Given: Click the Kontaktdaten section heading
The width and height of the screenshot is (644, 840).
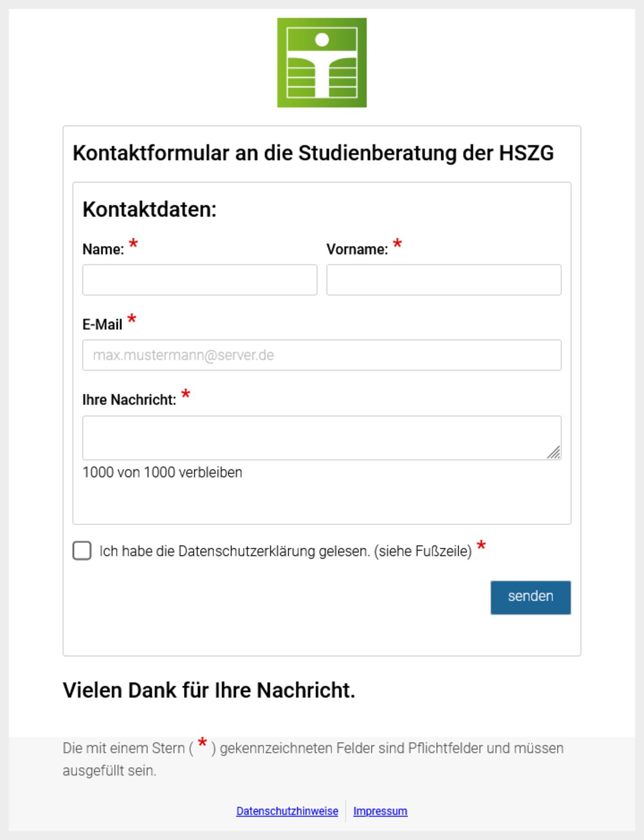Looking at the screenshot, I should tap(149, 209).
